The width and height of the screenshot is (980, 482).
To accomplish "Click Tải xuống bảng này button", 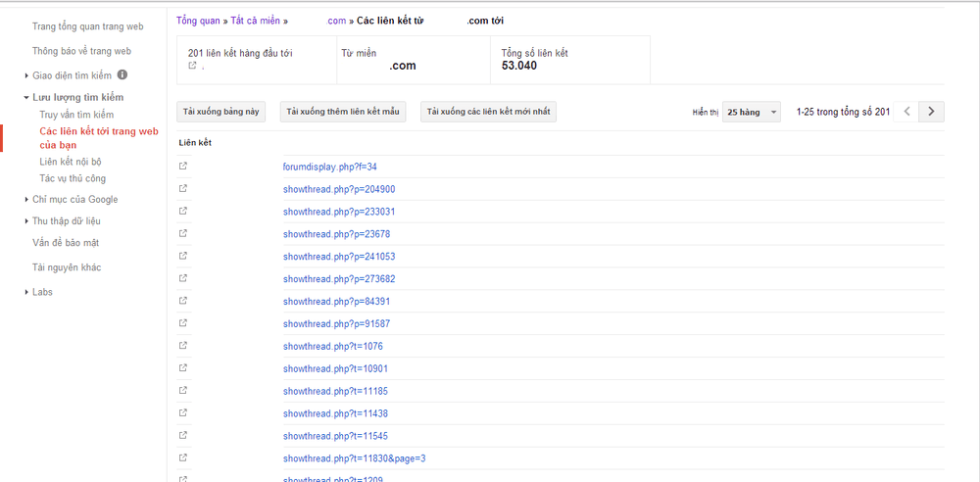I will tap(221, 112).
